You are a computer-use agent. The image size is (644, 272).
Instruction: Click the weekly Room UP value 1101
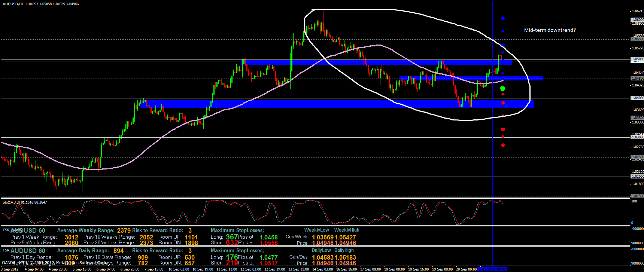point(191,237)
